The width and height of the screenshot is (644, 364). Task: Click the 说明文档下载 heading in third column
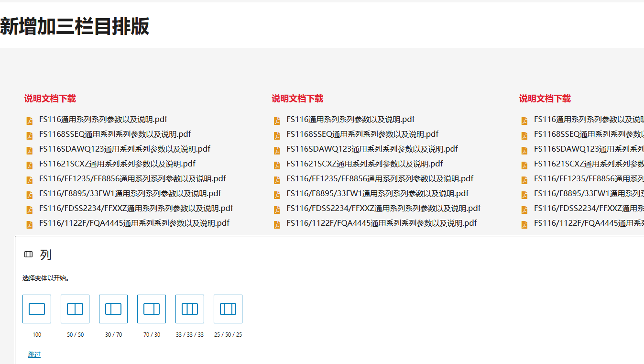click(x=545, y=98)
